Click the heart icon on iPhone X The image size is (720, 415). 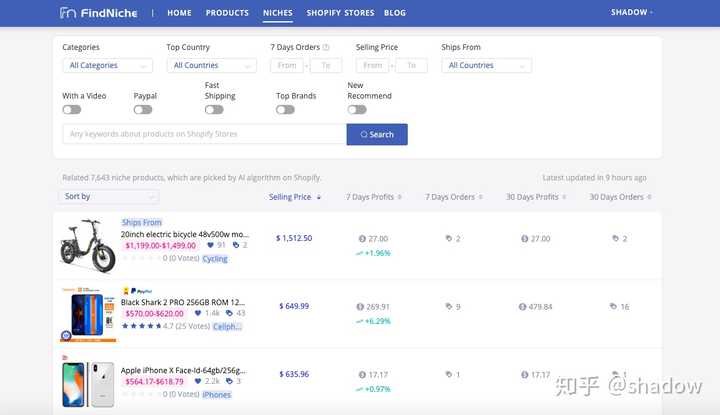click(198, 381)
